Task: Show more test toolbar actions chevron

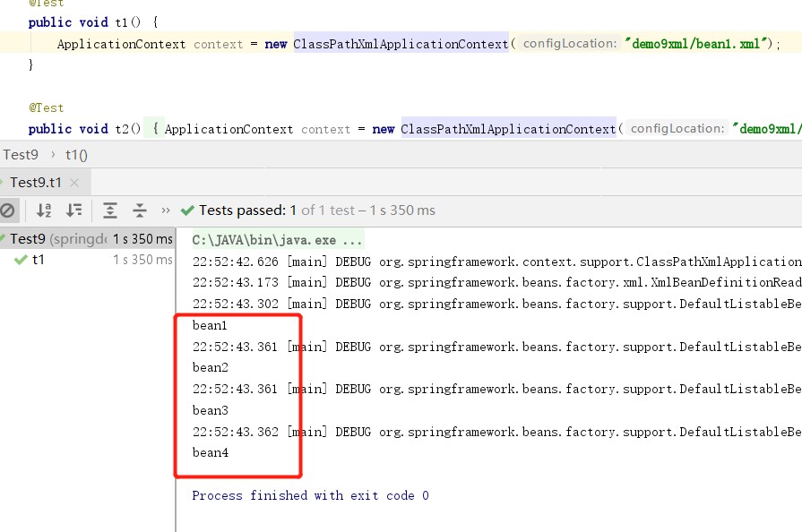Action: pyautogui.click(x=165, y=210)
